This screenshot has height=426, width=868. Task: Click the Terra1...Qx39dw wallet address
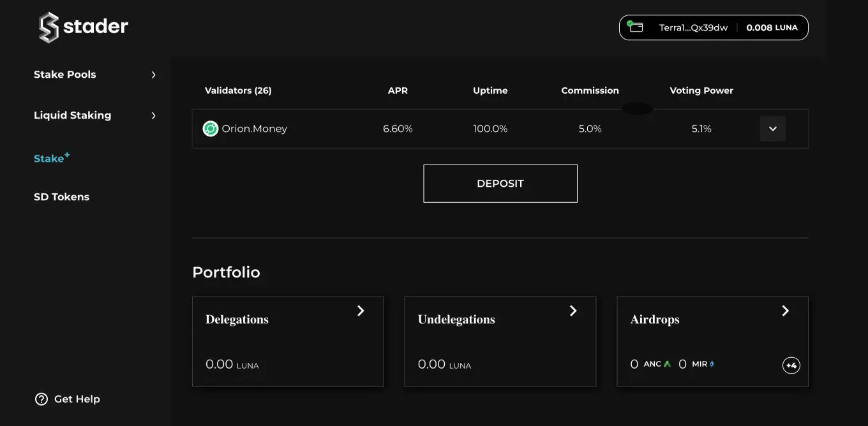693,28
